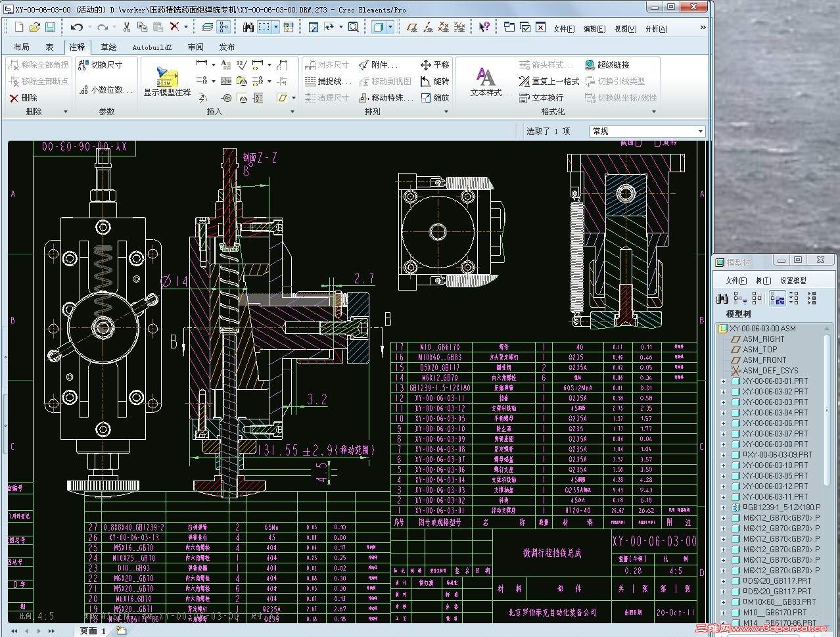The image size is (840, 637).
Task: Click the Undo arrow in the toolbar
Action: [x=76, y=27]
